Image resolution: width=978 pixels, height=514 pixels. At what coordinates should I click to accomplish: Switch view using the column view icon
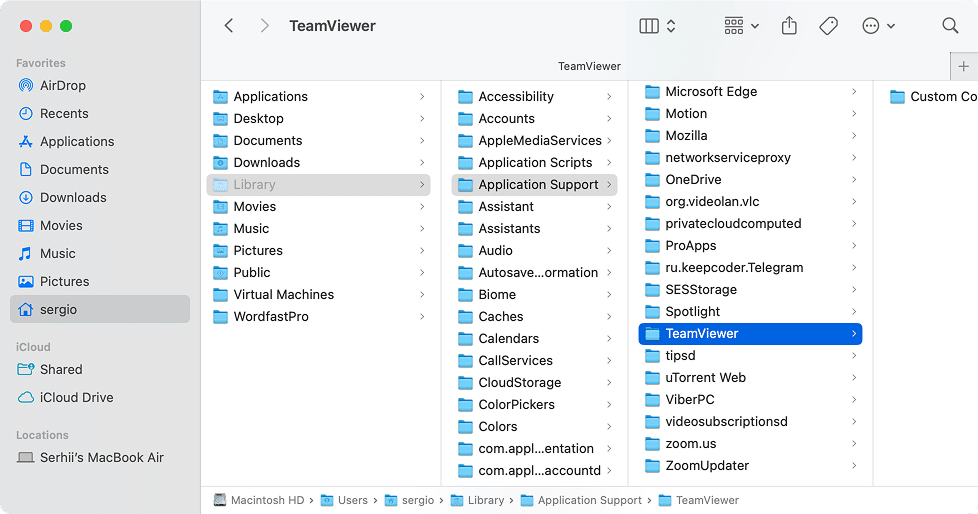(649, 26)
